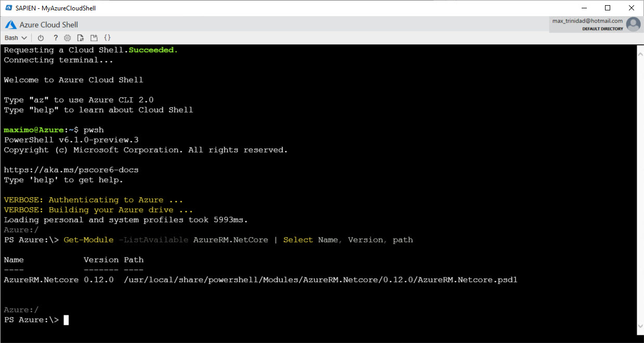Restart the Cloud Shell session
The height and width of the screenshot is (343, 644).
tap(41, 37)
